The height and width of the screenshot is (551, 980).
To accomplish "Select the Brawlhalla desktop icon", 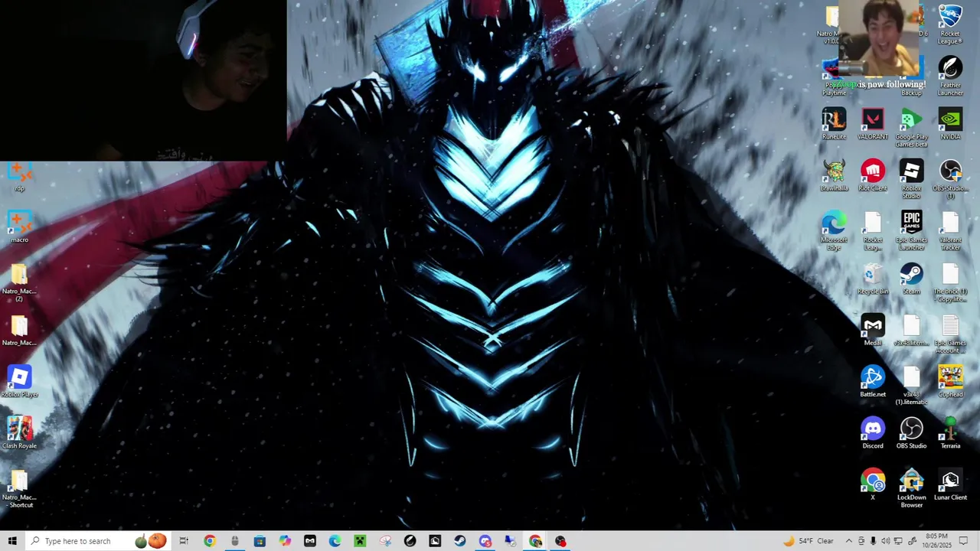I will pos(834,175).
